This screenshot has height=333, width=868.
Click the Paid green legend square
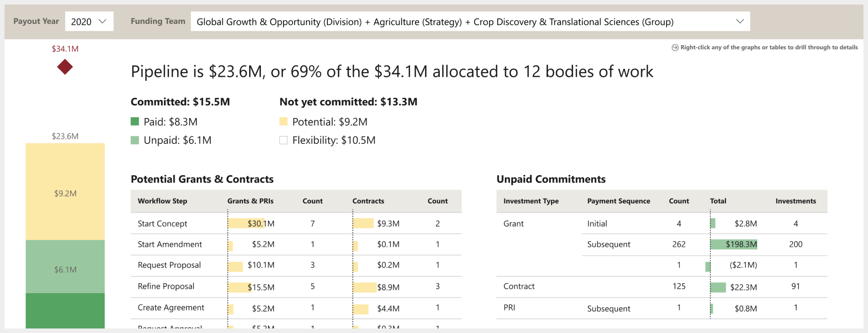135,121
